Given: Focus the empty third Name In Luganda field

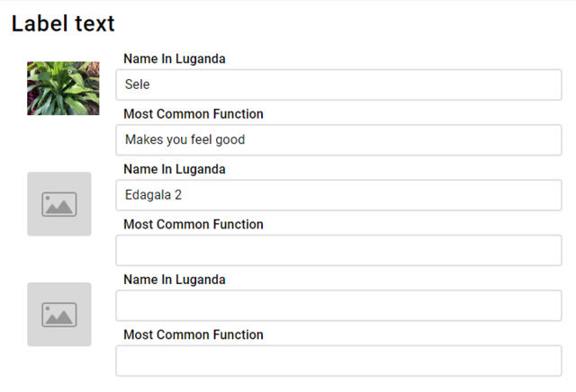Looking at the screenshot, I should tap(338, 306).
